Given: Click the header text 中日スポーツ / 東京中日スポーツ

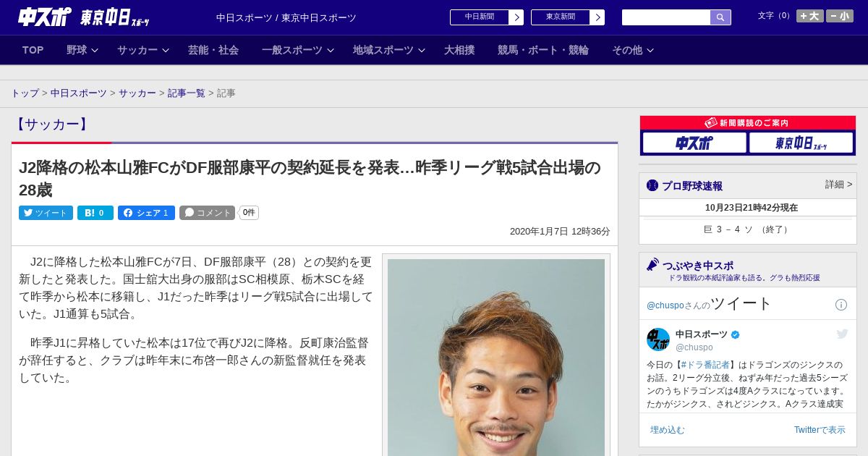Looking at the screenshot, I should 286,17.
